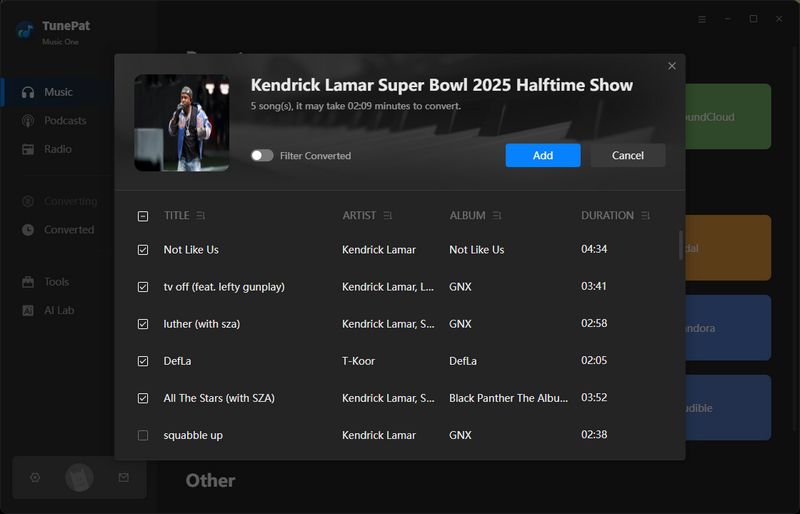Go to the Converted section
Image resolution: width=800 pixels, height=514 pixels.
(68, 230)
